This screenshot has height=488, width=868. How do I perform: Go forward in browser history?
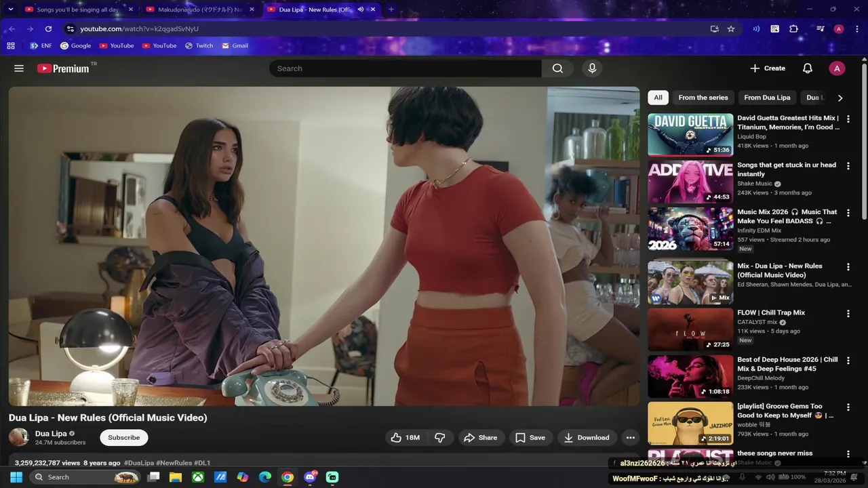point(30,29)
